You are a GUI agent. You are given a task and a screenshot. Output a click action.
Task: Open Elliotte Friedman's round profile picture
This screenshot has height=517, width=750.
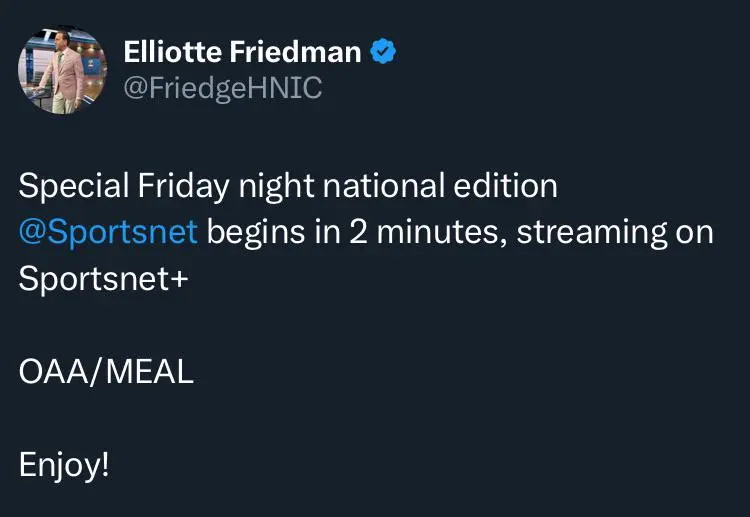tap(63, 70)
